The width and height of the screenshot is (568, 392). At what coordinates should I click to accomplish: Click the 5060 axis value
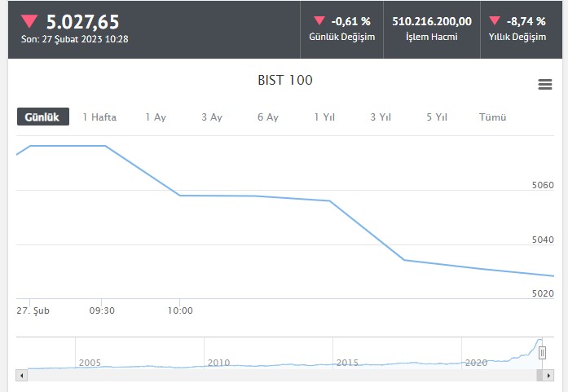(x=543, y=185)
